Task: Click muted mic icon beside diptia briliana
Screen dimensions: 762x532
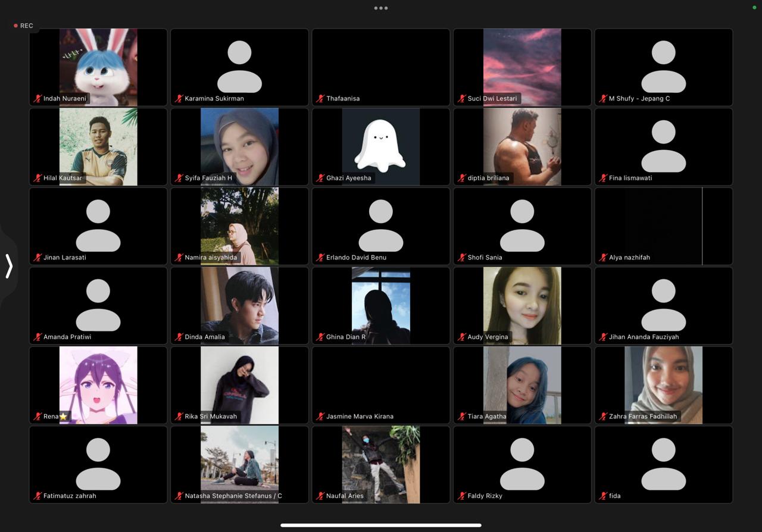Action: coord(462,178)
